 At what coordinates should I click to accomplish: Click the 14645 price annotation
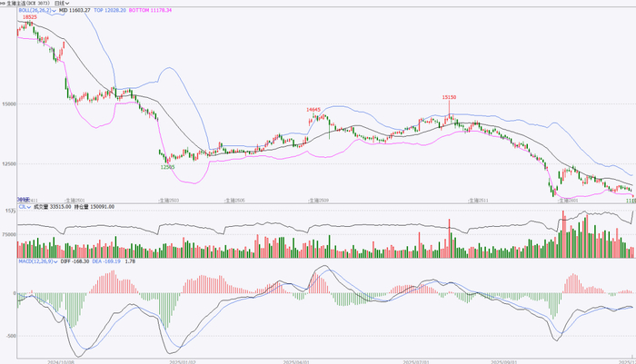click(x=313, y=110)
